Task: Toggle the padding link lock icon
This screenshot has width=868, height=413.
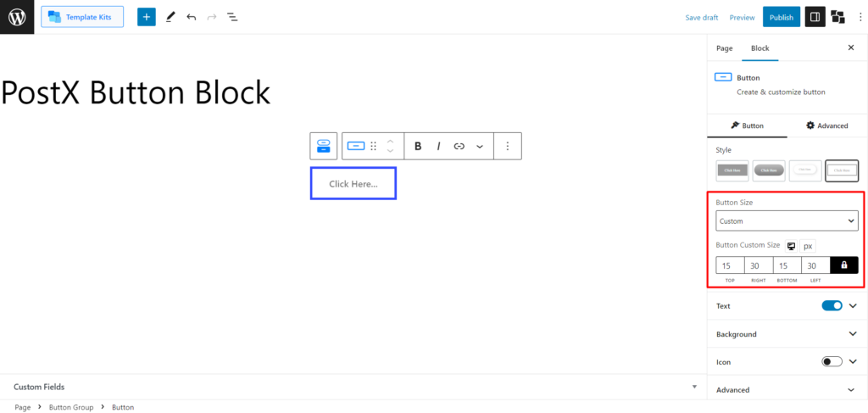Action: point(844,265)
